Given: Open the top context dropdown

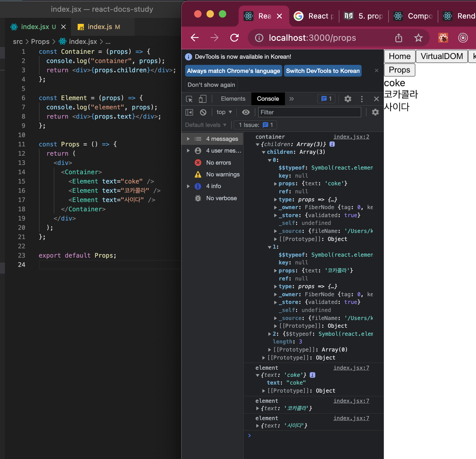Looking at the screenshot, I should click(224, 112).
